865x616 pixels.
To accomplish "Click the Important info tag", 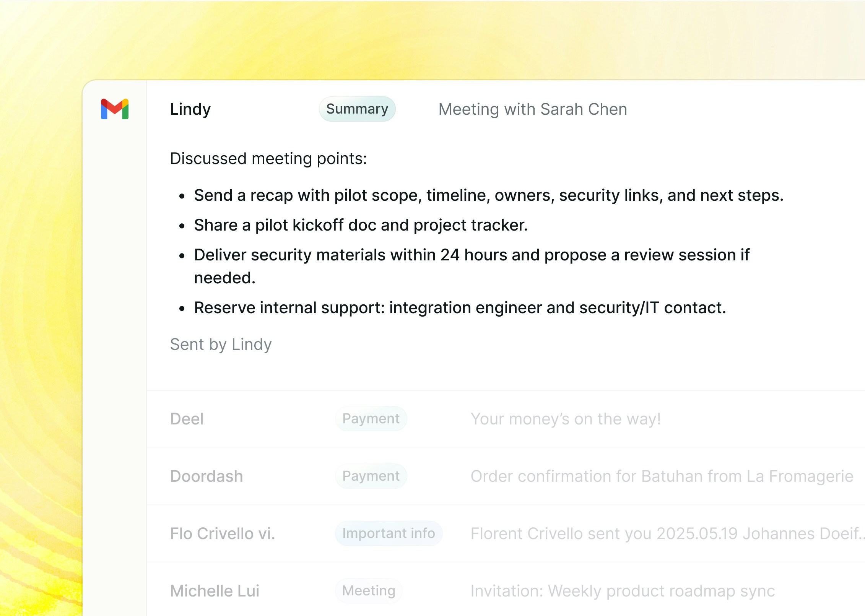I will click(388, 533).
